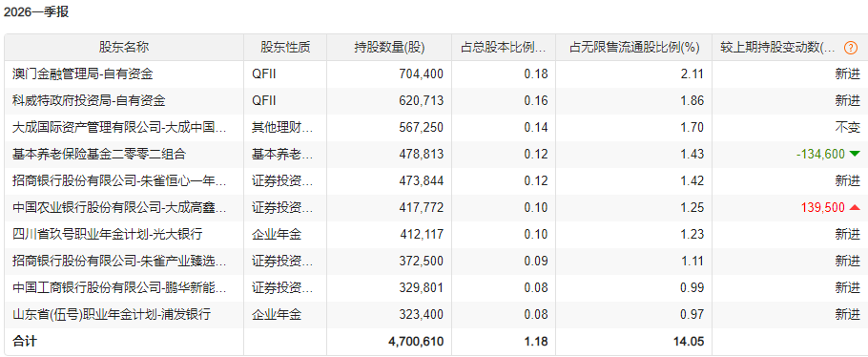Click float ratio 1.25

pos(692,207)
